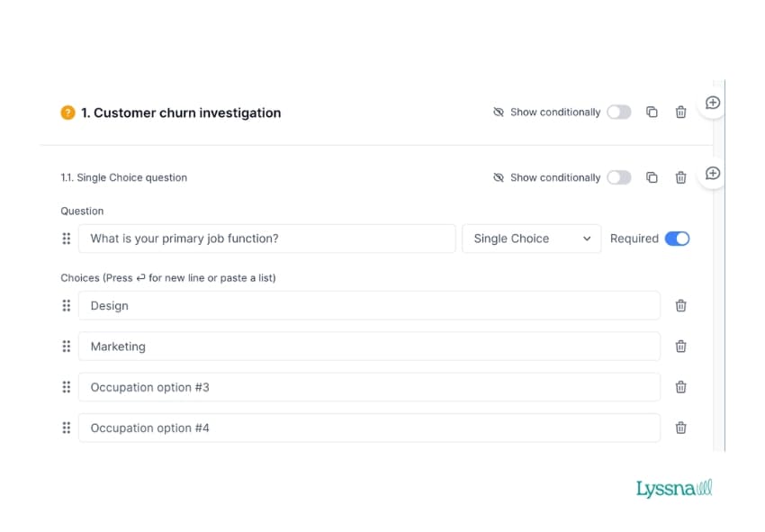
Task: Remove the Occupation option #4 choice
Action: [680, 428]
